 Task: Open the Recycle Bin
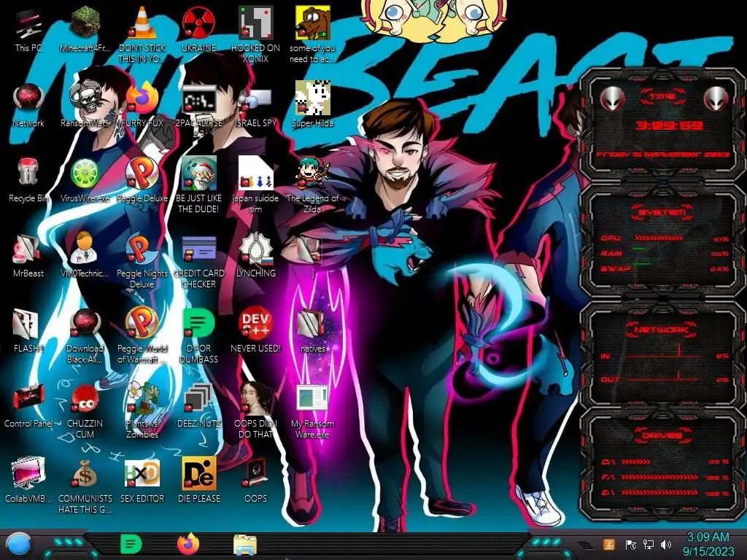tap(28, 181)
